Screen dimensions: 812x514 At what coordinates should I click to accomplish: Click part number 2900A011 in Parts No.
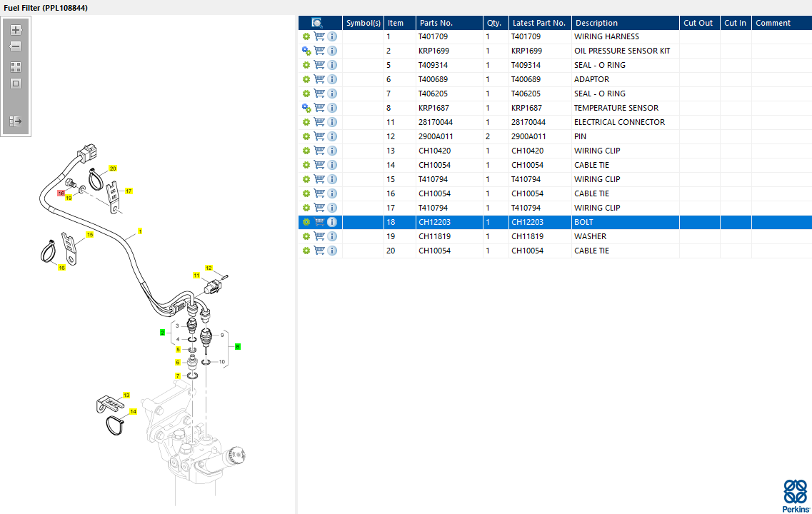(436, 136)
